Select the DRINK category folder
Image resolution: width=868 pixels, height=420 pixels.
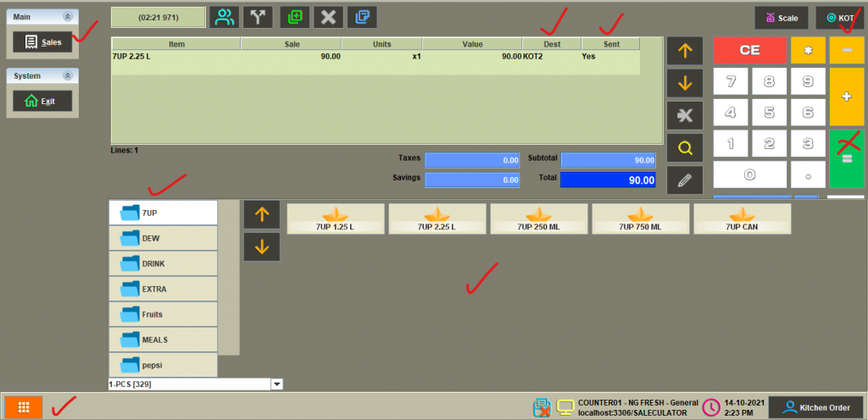pos(163,263)
